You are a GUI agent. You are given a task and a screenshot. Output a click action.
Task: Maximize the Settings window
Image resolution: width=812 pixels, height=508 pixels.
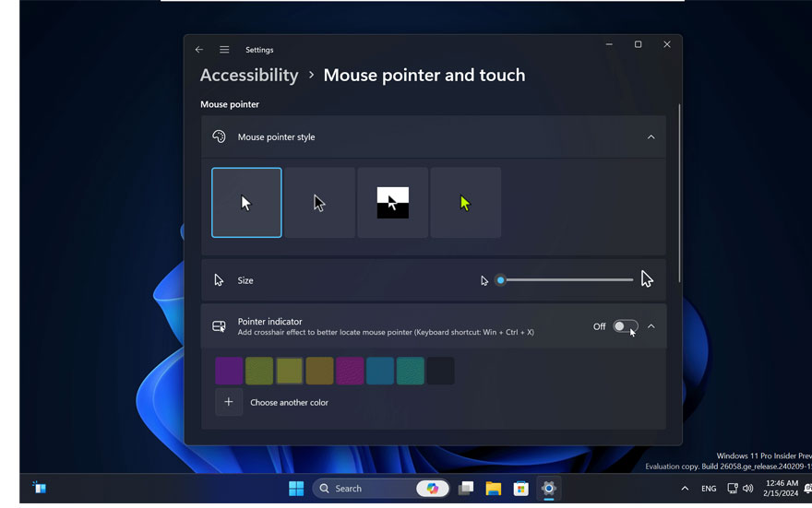[638, 44]
